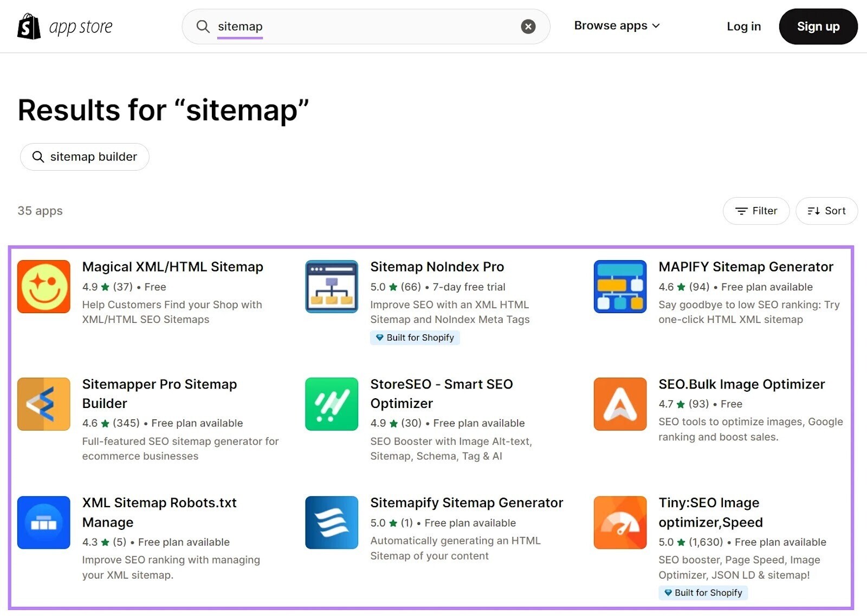Click the XML Sitemap Robots.txt Manage icon
The width and height of the screenshot is (867, 616).
pos(44,522)
